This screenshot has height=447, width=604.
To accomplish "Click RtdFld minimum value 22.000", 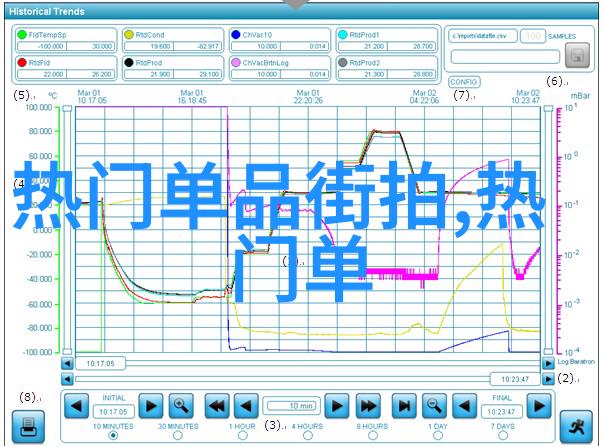I will 42,74.
